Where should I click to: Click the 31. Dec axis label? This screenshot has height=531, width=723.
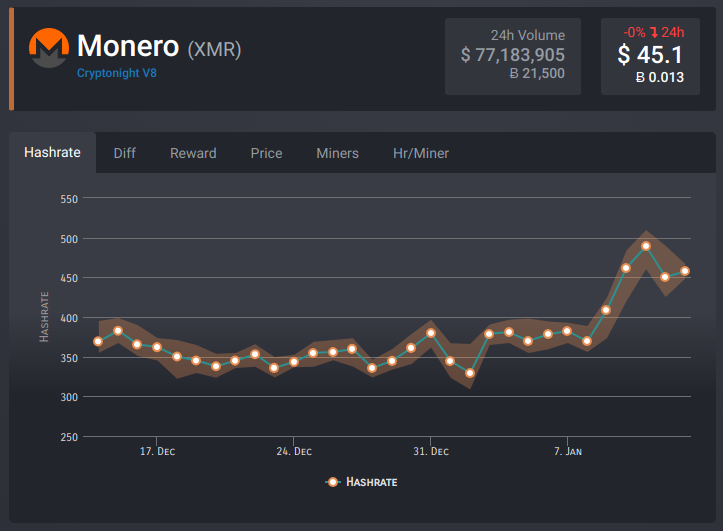(431, 451)
